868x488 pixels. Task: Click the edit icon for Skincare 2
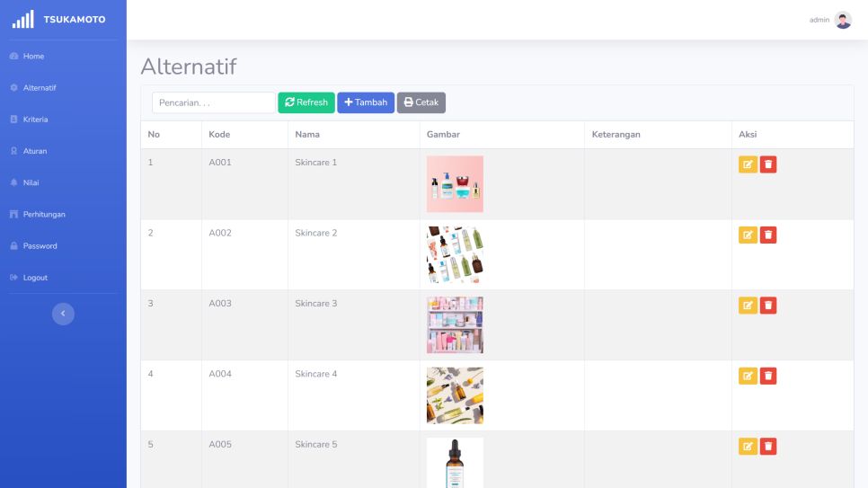pyautogui.click(x=748, y=235)
